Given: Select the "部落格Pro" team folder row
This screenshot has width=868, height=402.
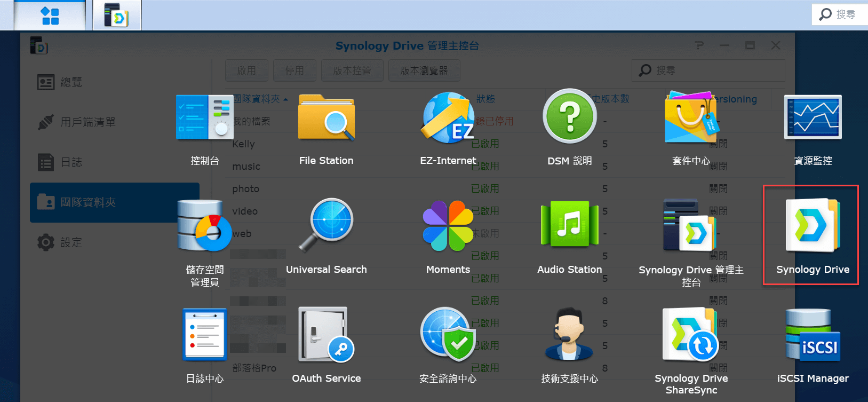Looking at the screenshot, I should point(504,368).
